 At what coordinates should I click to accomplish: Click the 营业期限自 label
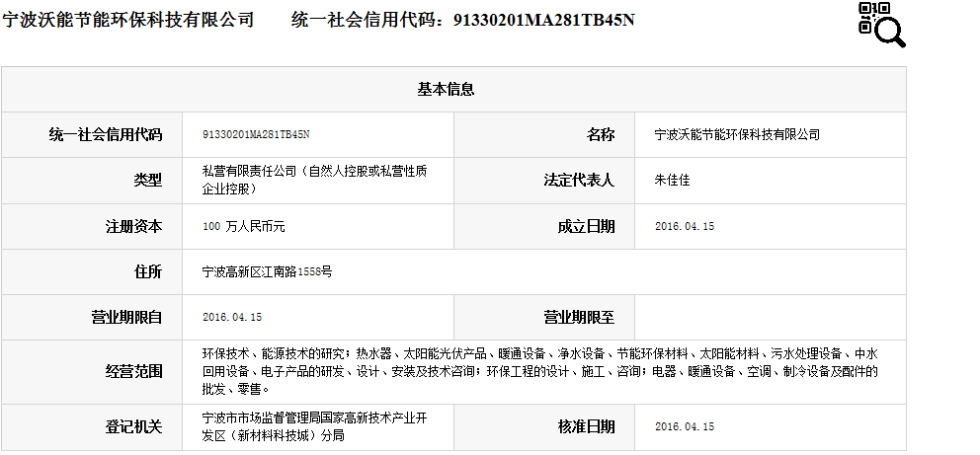tap(126, 317)
